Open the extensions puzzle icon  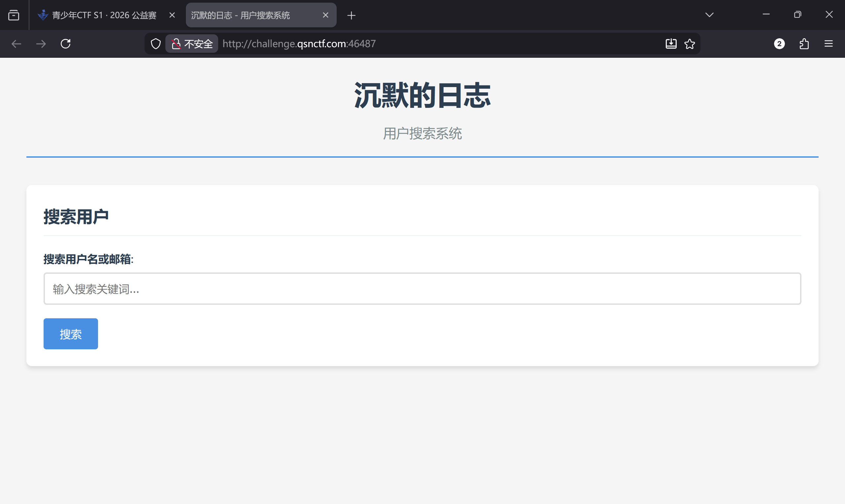pos(804,44)
